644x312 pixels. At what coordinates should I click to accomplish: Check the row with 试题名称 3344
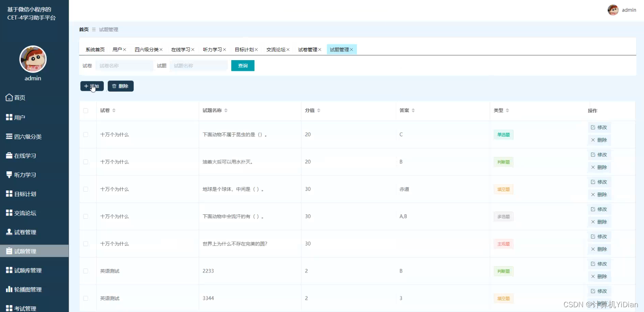(86, 298)
